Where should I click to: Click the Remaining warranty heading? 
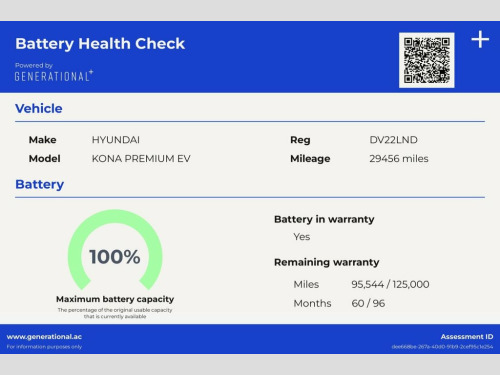click(x=327, y=262)
